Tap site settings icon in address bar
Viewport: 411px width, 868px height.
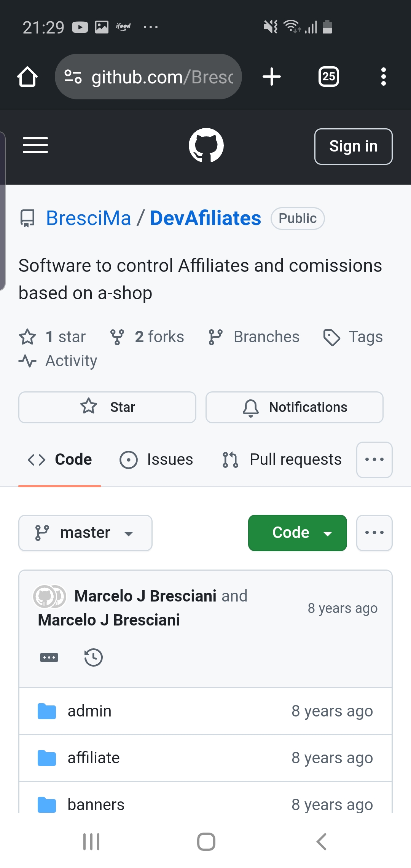pyautogui.click(x=73, y=77)
